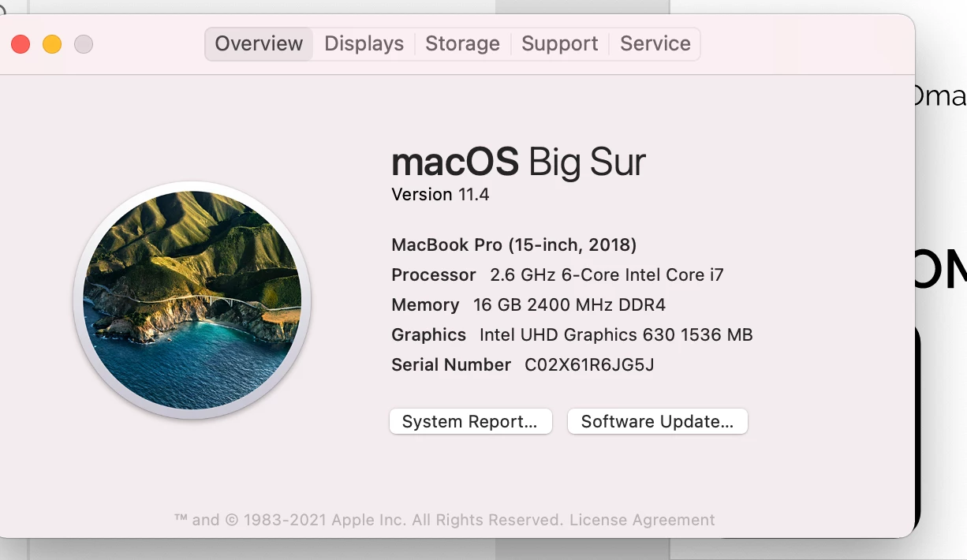Click the macOS Big Sur heading
Screen dimensions: 967x560
click(x=518, y=162)
